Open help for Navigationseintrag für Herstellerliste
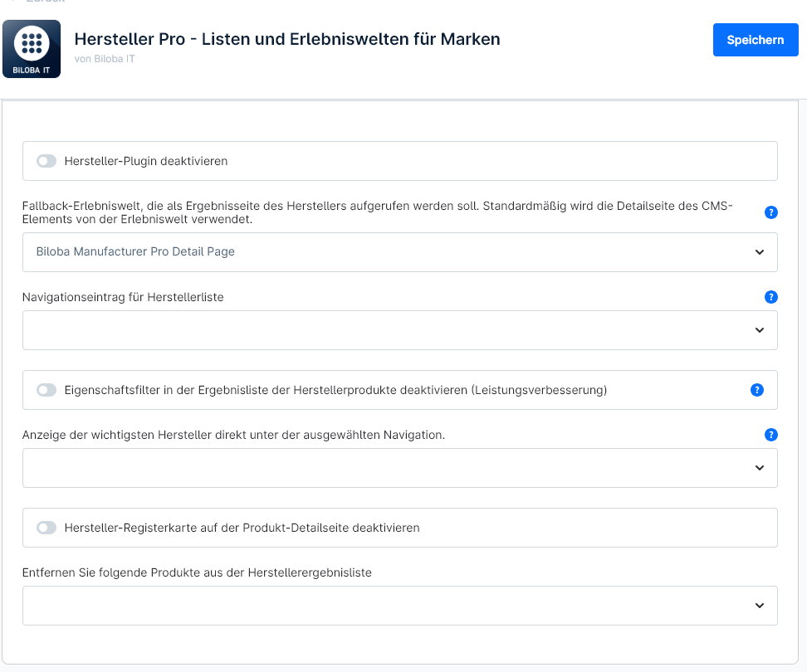The height and width of the screenshot is (672, 807). [x=770, y=297]
